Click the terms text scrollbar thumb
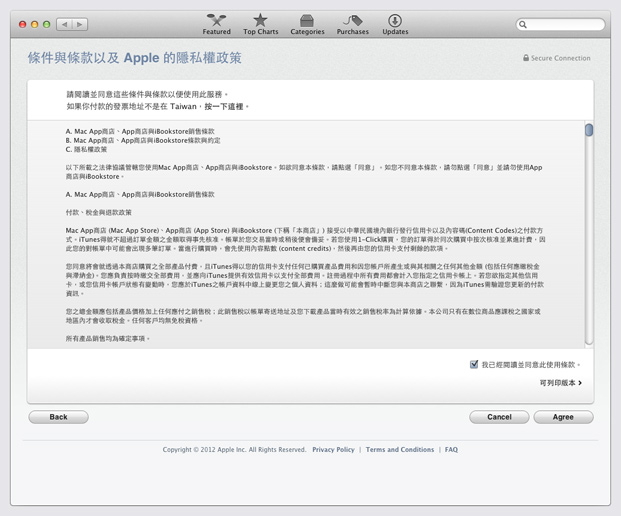Image resolution: width=621 pixels, height=516 pixels. click(x=589, y=130)
